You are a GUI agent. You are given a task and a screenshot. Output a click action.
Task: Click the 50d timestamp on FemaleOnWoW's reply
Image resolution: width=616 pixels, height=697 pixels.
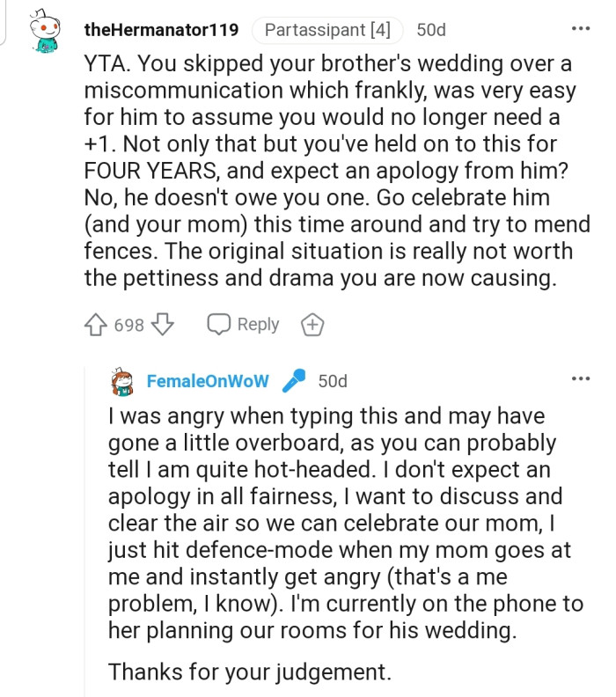point(333,381)
